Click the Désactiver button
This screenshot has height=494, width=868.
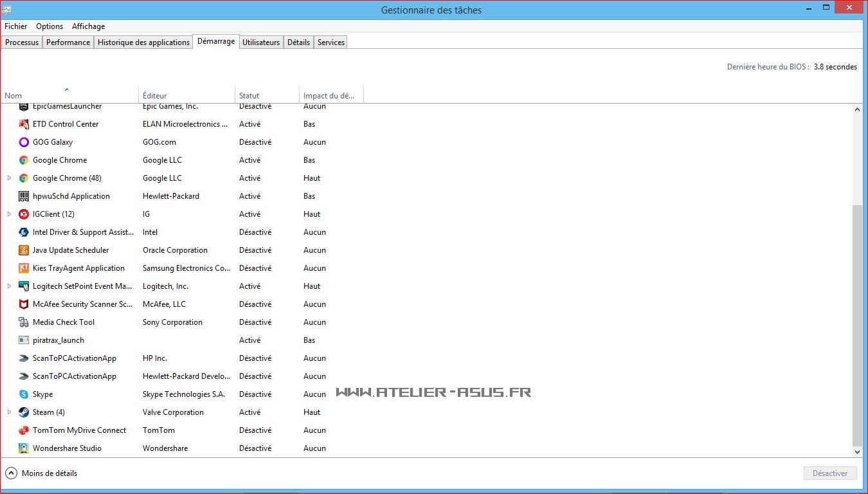pos(830,473)
